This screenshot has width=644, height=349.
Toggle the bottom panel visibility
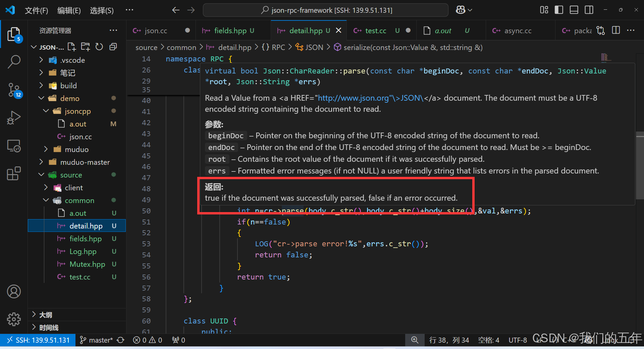tap(574, 10)
